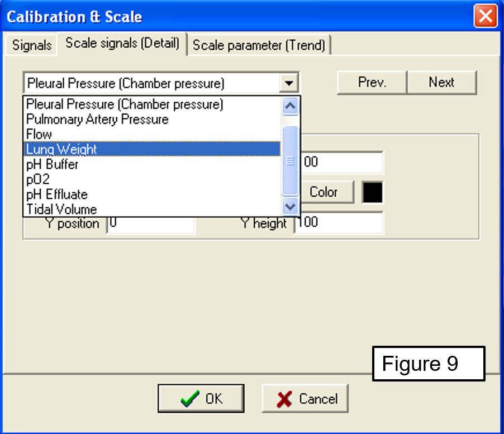Switch to the Signals tab
Image resolution: width=504 pixels, height=434 pixels.
32,45
